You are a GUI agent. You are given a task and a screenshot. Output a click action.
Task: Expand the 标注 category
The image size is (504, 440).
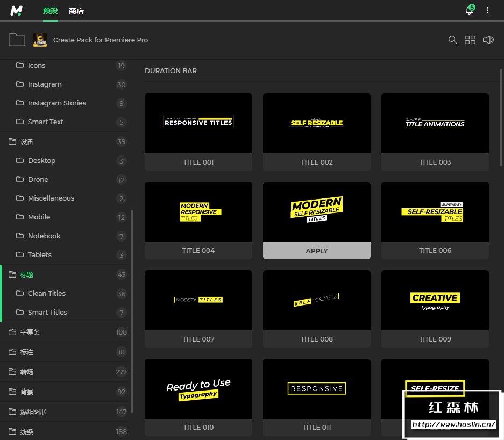[65, 352]
